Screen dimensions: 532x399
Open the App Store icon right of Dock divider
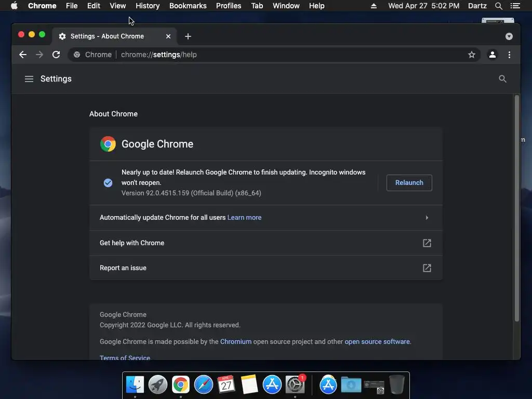point(328,384)
